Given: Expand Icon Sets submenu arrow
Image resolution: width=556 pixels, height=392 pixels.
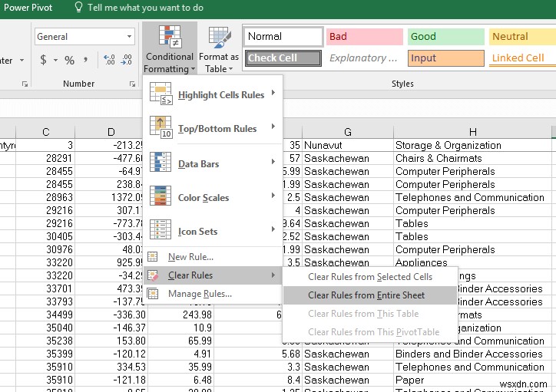Looking at the screenshot, I should click(x=273, y=229).
